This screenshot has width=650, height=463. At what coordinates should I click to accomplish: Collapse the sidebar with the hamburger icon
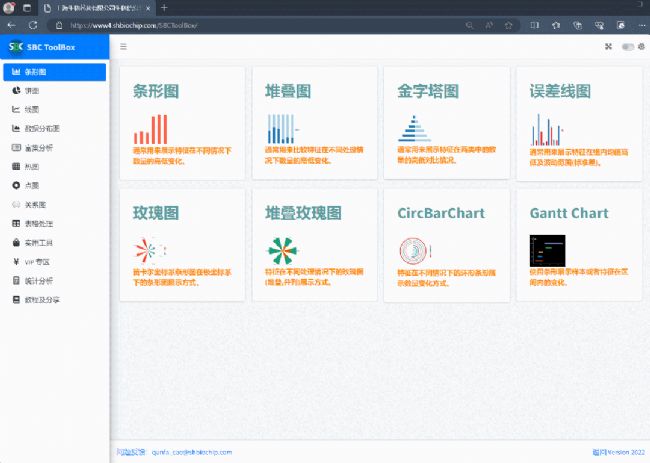(x=123, y=46)
